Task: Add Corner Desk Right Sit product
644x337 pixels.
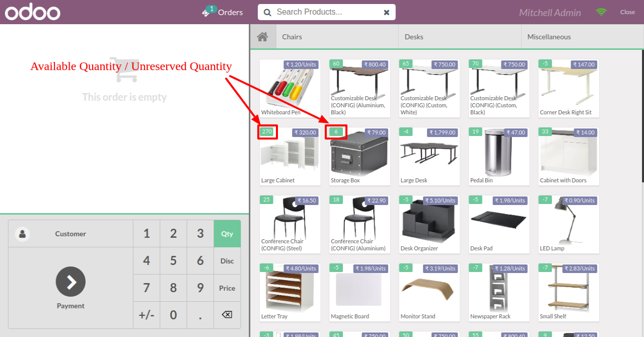Action: pyautogui.click(x=568, y=88)
